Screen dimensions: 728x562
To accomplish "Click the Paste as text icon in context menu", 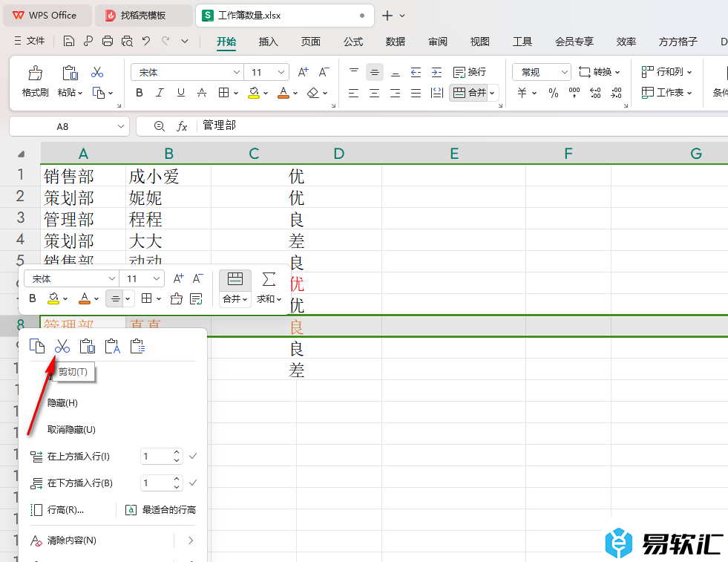I will click(x=112, y=347).
